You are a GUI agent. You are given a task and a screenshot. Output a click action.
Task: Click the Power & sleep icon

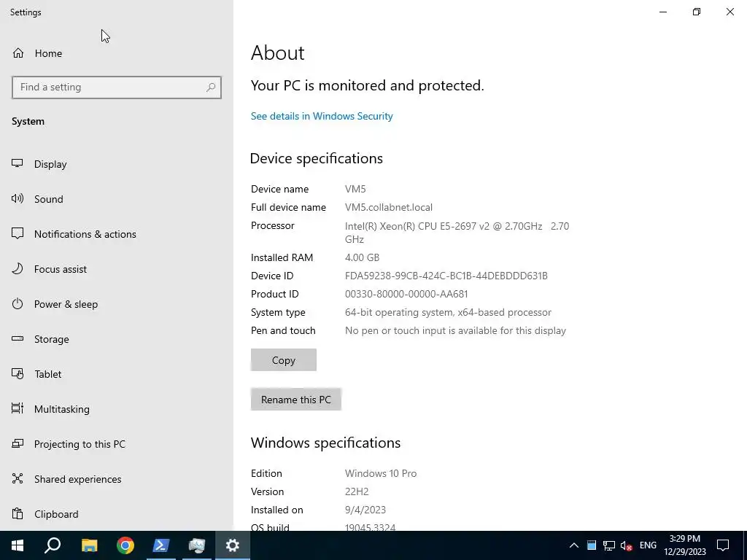18,304
